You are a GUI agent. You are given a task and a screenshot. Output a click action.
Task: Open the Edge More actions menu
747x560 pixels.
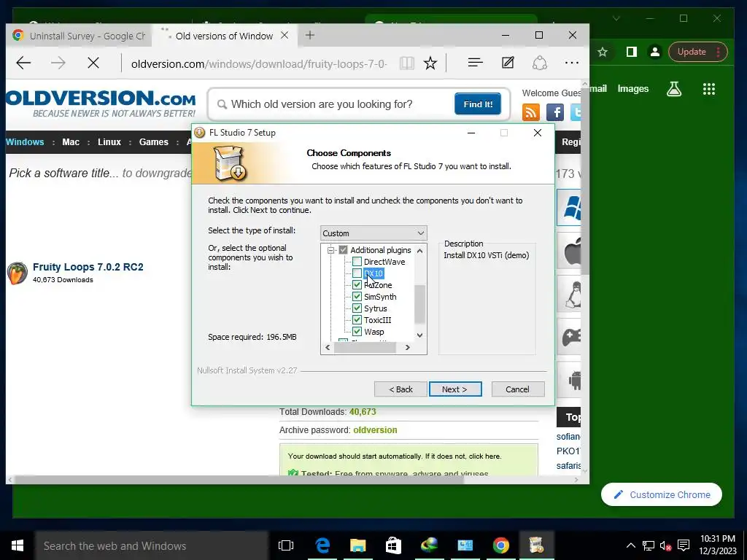(x=572, y=63)
